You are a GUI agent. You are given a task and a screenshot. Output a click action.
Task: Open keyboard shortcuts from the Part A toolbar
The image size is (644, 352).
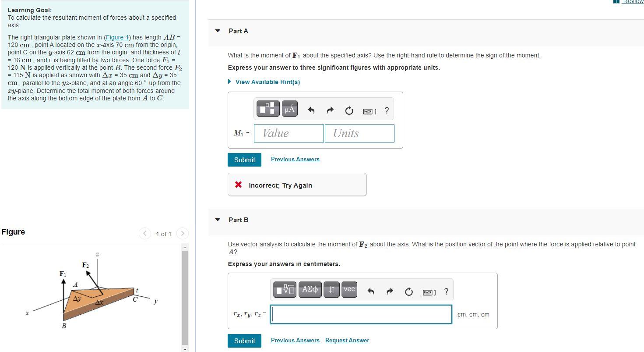368,111
